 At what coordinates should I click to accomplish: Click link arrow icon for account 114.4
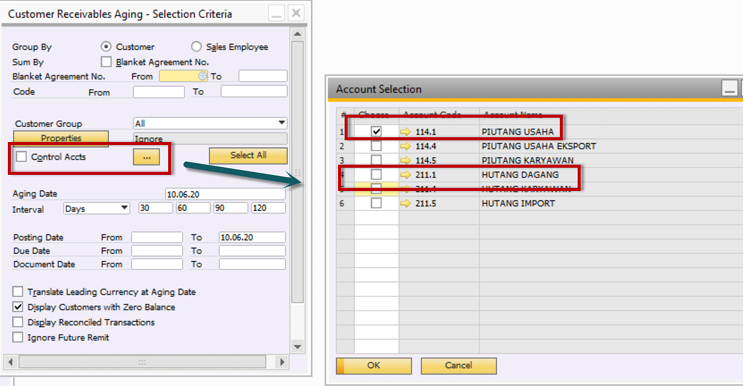click(x=405, y=146)
